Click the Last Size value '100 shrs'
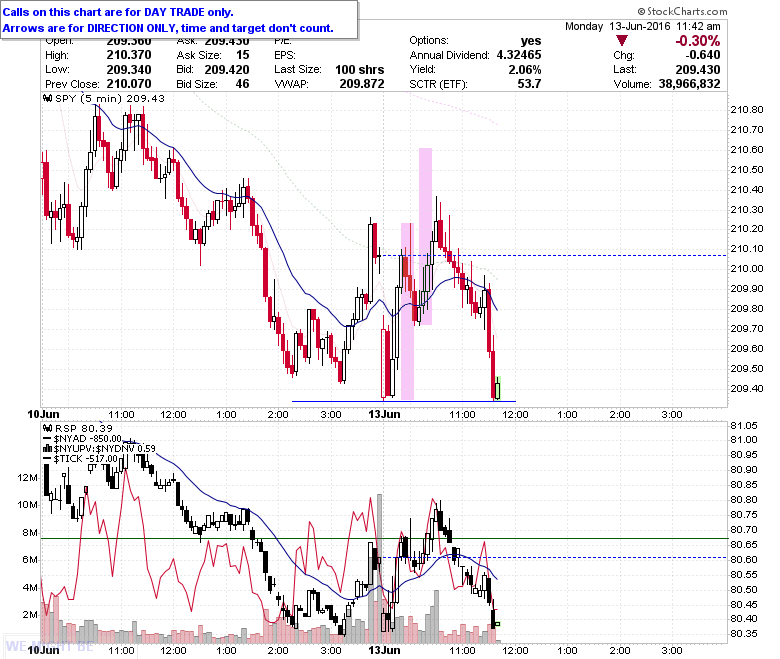 (x=360, y=70)
